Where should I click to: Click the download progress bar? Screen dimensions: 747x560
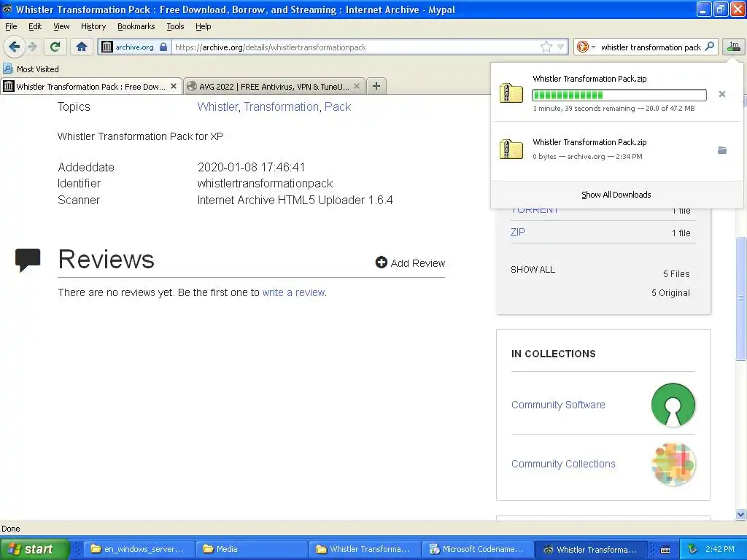pos(619,95)
